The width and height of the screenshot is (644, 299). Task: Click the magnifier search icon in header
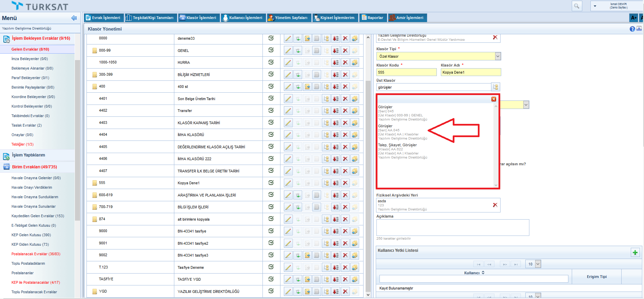577,6
